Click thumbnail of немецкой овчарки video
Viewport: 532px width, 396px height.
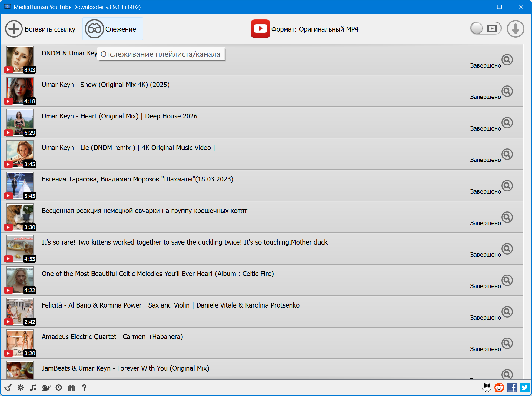click(x=20, y=217)
